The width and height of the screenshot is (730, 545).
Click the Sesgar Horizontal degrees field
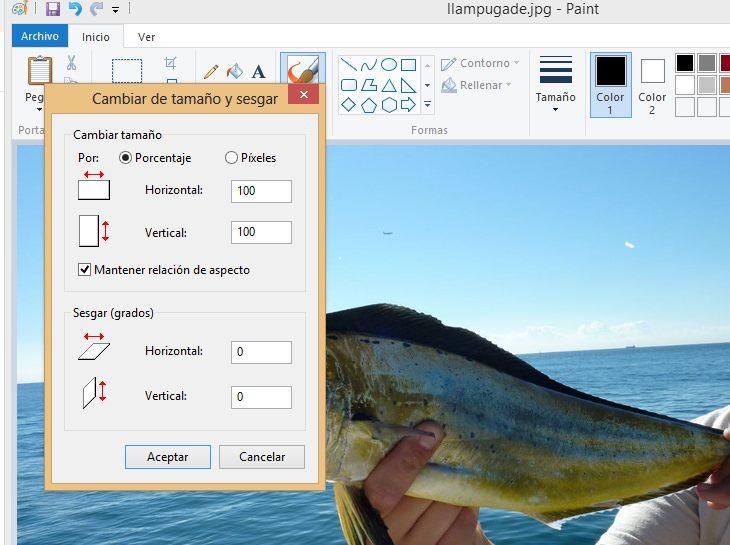261,352
